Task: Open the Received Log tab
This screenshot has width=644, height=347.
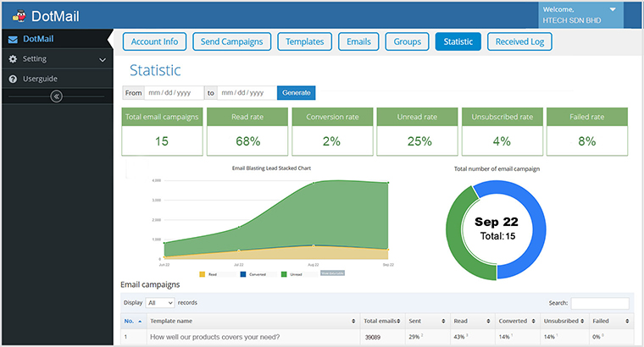Action: point(520,41)
